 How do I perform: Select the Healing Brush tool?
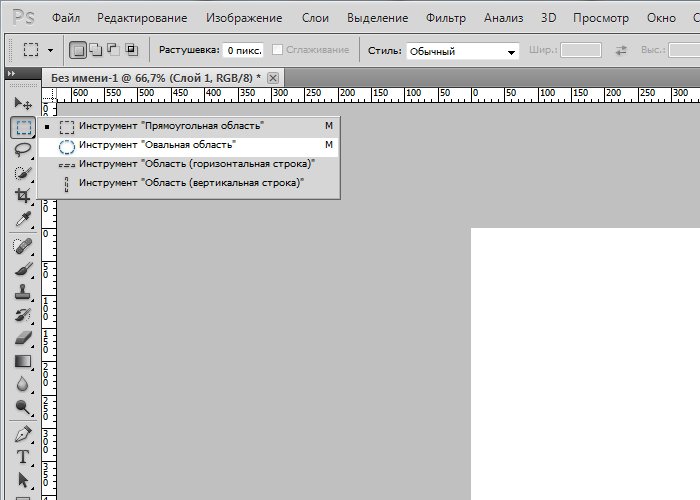[23, 245]
